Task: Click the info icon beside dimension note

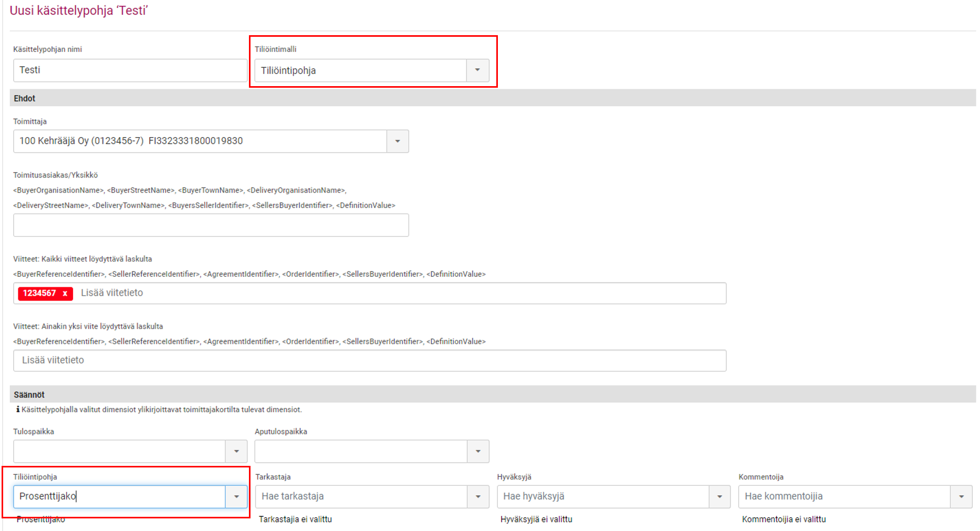Action: tap(18, 409)
